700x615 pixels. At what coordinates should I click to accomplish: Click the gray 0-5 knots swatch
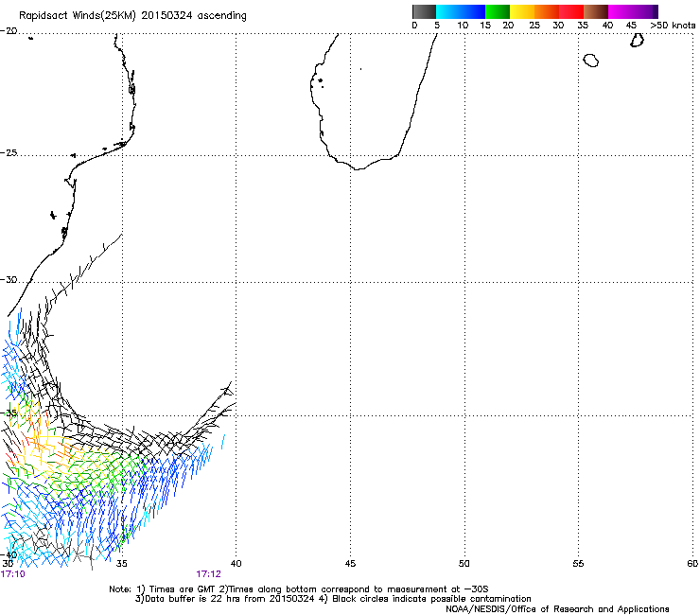(424, 11)
